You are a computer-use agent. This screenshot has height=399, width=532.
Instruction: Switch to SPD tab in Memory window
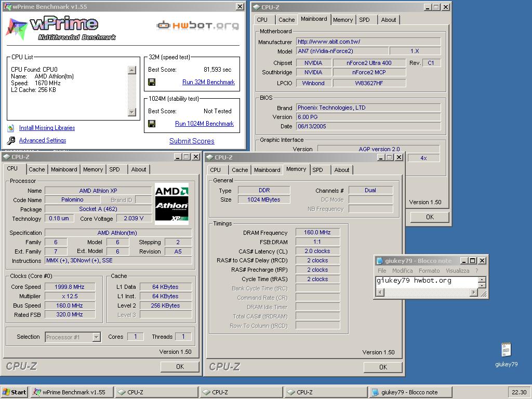[317, 170]
